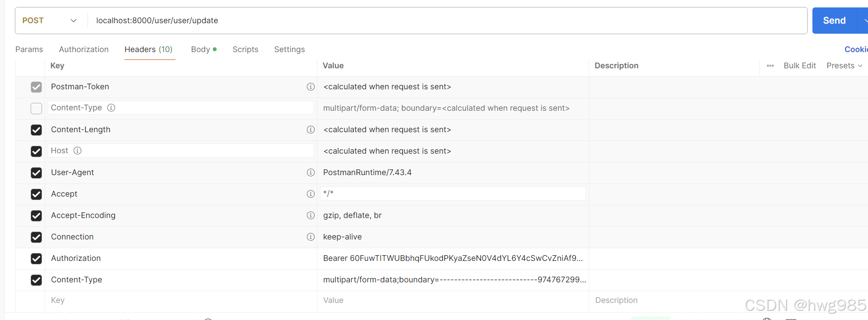The height and width of the screenshot is (320, 868).
Task: Disable the User-Agent header checkbox
Action: (x=36, y=173)
